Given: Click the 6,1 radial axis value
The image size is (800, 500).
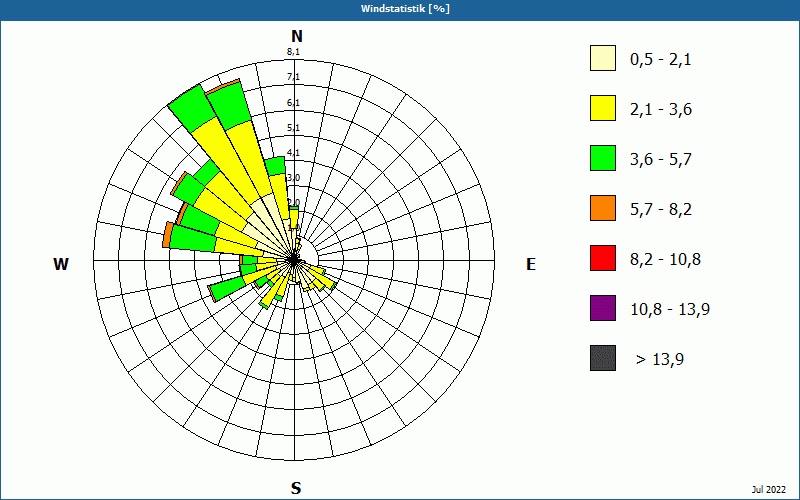Looking at the screenshot, I should click(293, 103).
